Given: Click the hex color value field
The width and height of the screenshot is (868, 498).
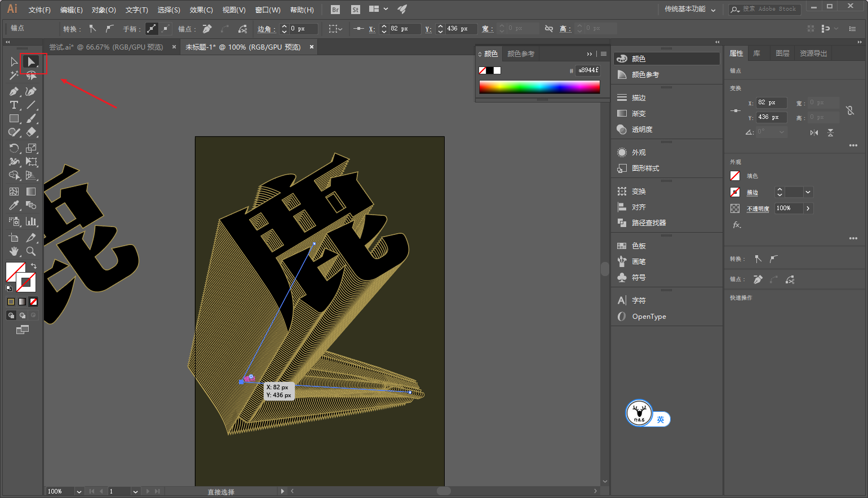Looking at the screenshot, I should click(x=588, y=70).
